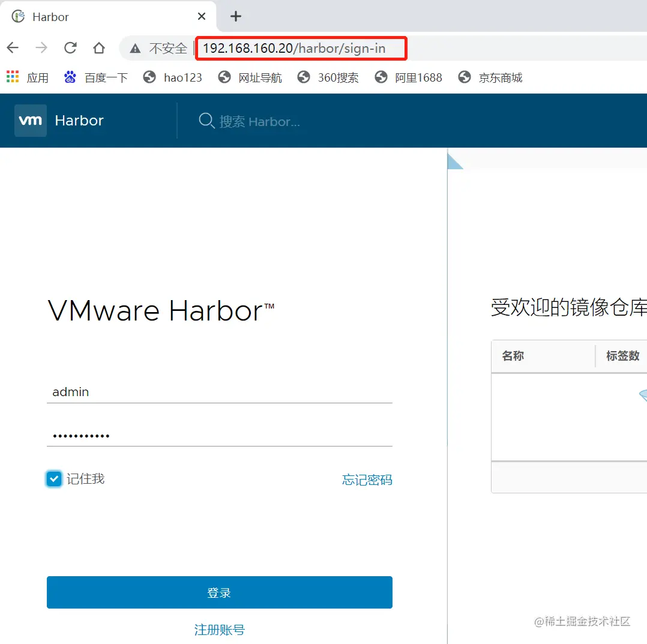Image resolution: width=647 pixels, height=644 pixels.
Task: Click the 名称 column header
Action: point(513,356)
